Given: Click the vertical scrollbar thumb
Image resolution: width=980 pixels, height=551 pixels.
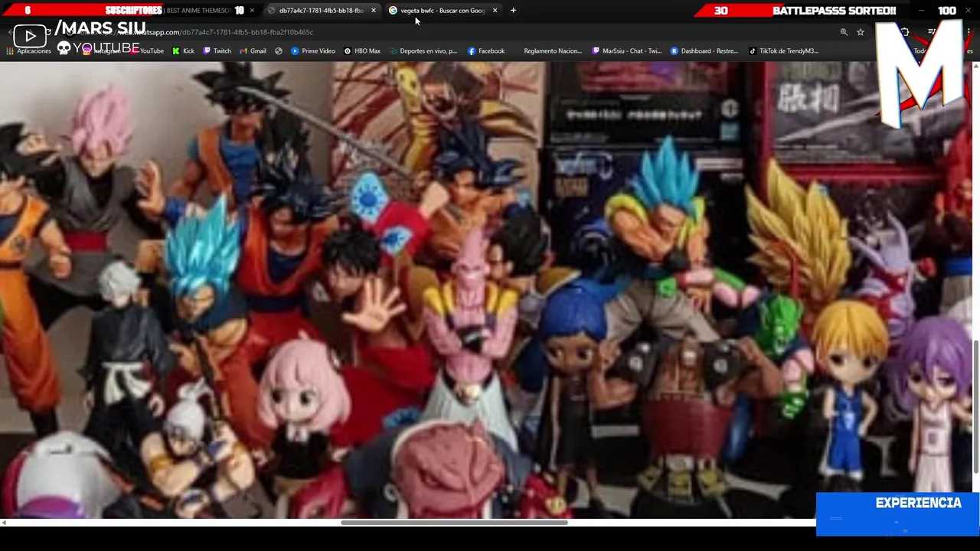Looking at the screenshot, I should pyautogui.click(x=975, y=406).
